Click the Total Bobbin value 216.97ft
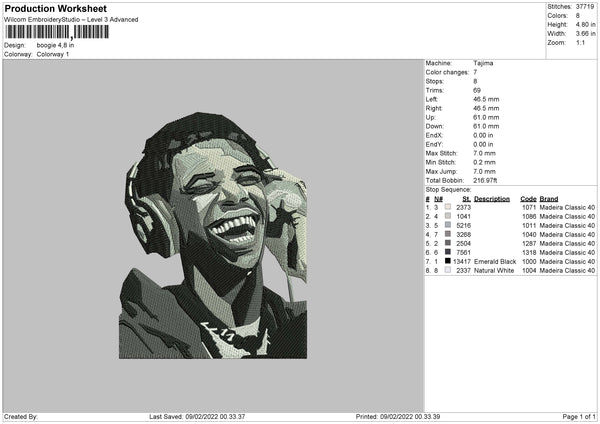 pyautogui.click(x=485, y=180)
